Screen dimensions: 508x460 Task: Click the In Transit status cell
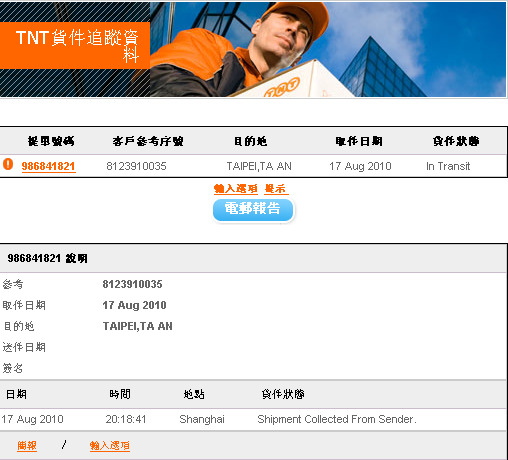click(x=448, y=166)
